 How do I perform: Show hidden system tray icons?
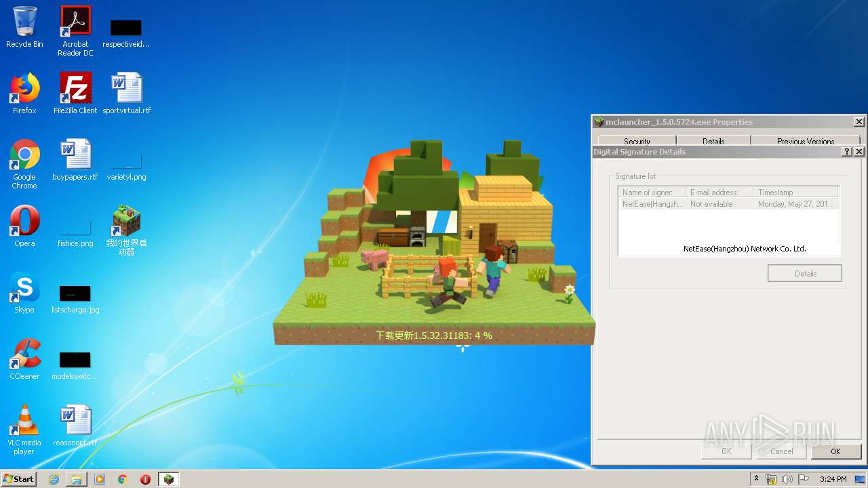coord(757,479)
